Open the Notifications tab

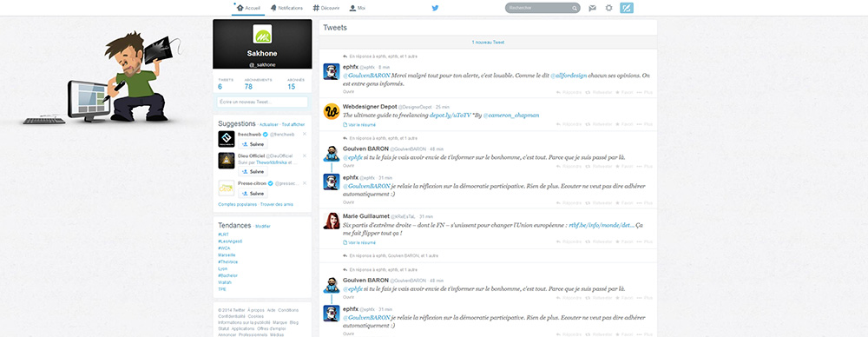click(286, 8)
